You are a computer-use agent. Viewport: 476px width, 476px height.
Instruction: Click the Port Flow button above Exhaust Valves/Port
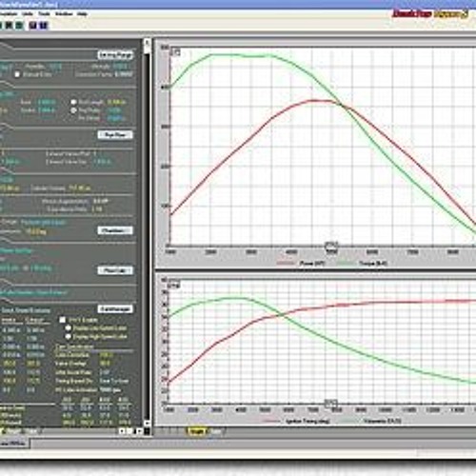click(115, 135)
